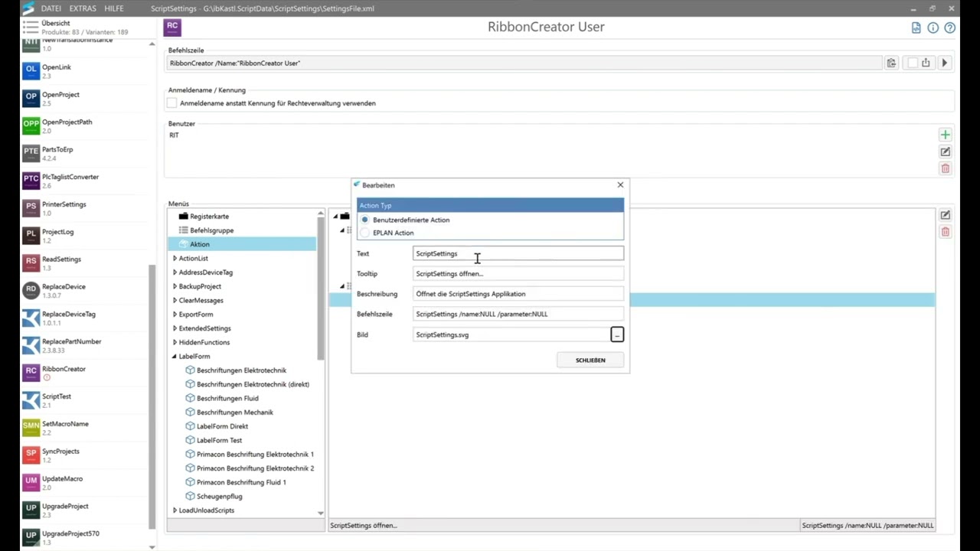This screenshot has height=551, width=980.
Task: Expand the ExtendedSettings tree node
Action: 175,328
